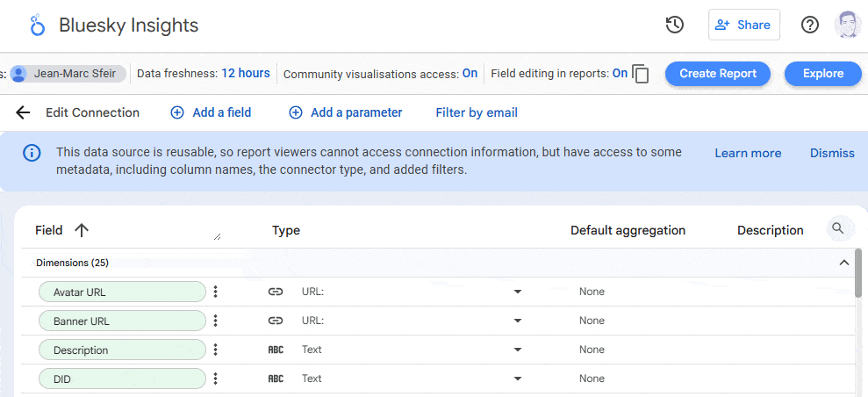The image size is (868, 397).
Task: Click the info icon in blue banner
Action: [32, 152]
